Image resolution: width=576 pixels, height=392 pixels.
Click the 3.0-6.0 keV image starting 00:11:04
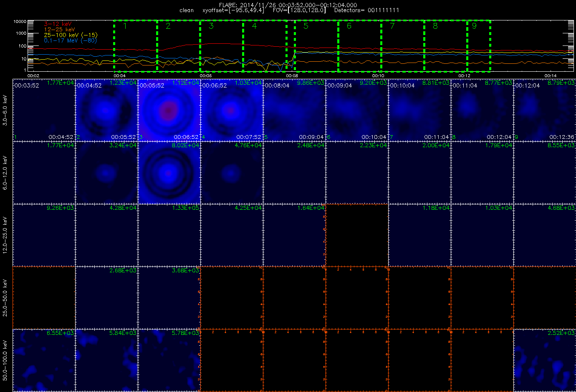482,110
